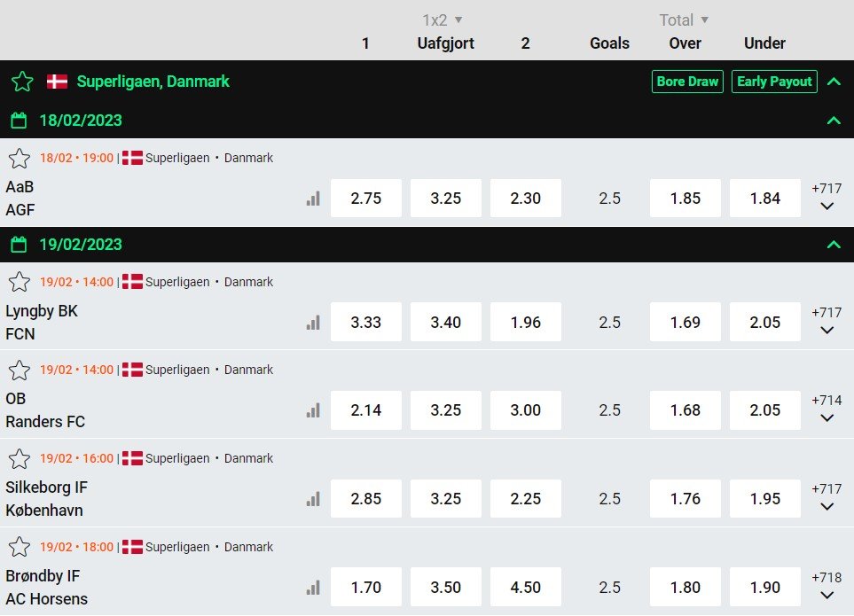Open stats icon for Brøndby IF vs AC Horsens
The width and height of the screenshot is (854, 616).
point(313,587)
